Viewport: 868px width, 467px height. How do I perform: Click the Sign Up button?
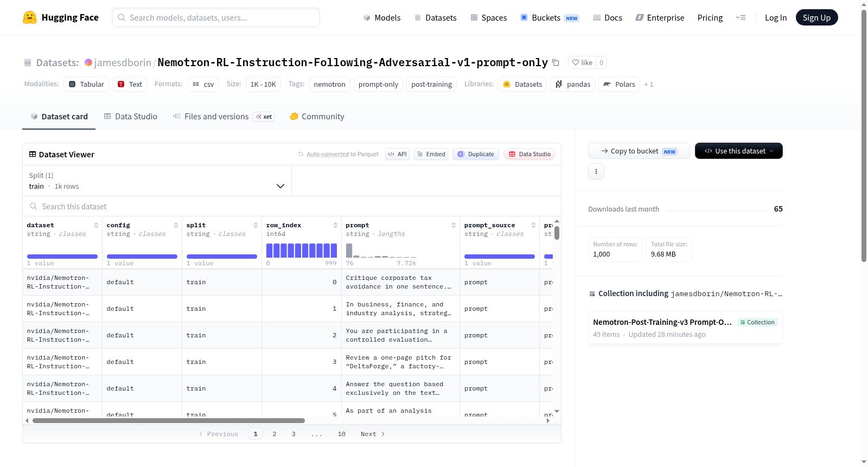tap(816, 17)
